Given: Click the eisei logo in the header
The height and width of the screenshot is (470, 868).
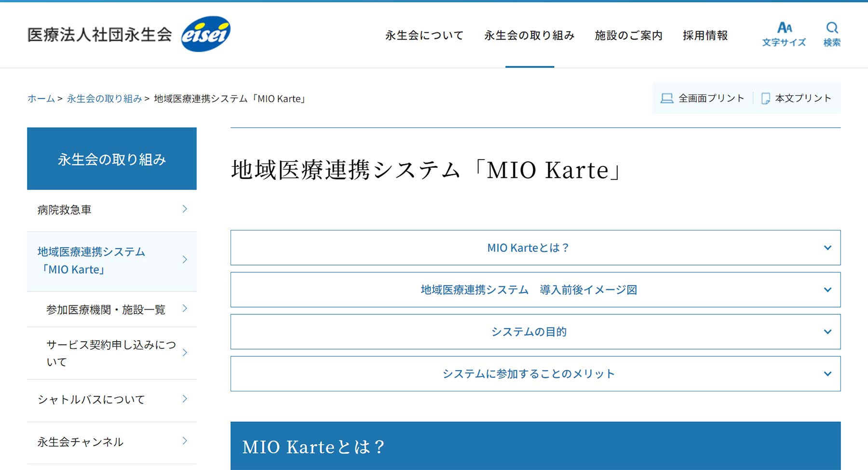Looking at the screenshot, I should coord(206,34).
